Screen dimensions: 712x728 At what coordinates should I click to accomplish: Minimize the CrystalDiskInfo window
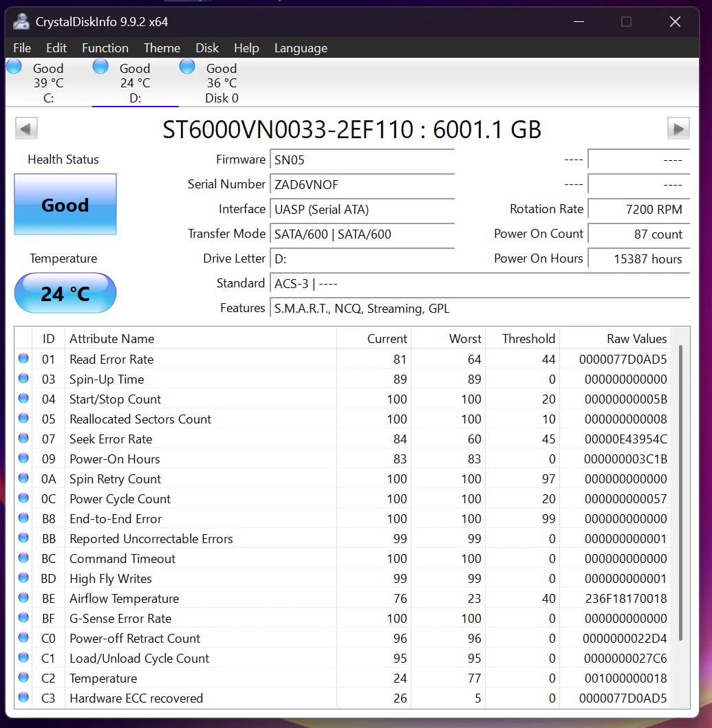click(579, 22)
